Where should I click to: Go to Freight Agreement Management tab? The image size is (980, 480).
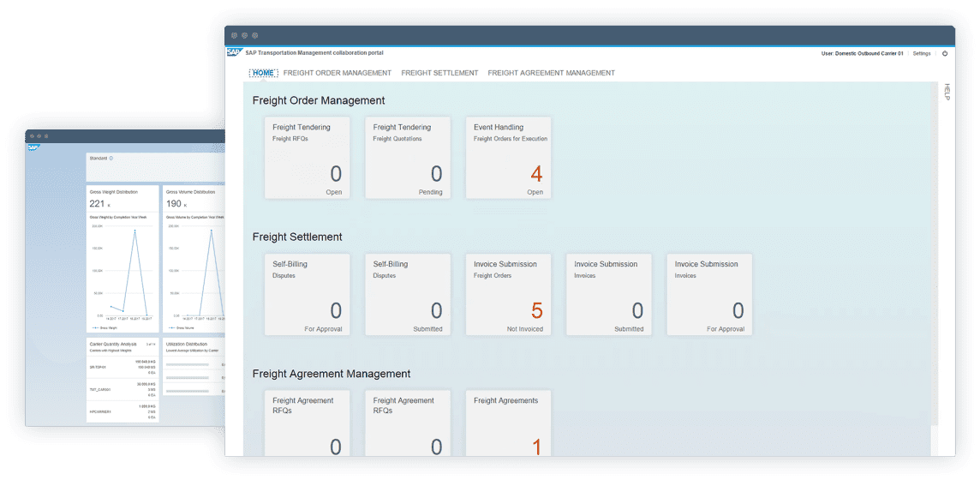pos(551,73)
